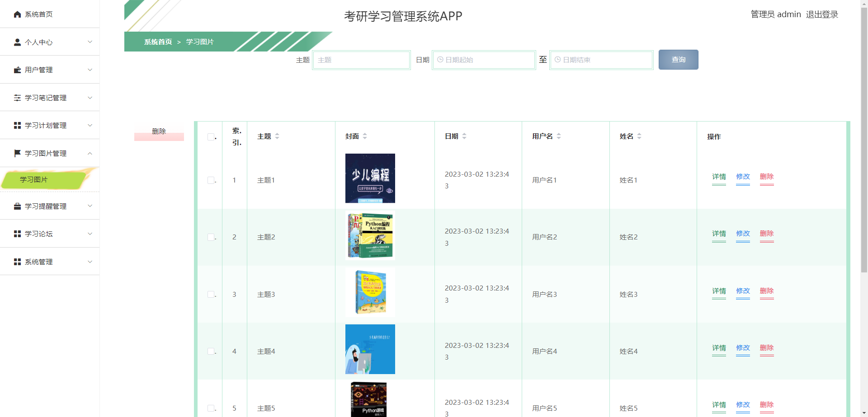Click the home icon beside 系统首页
The width and height of the screenshot is (868, 417).
18,14
